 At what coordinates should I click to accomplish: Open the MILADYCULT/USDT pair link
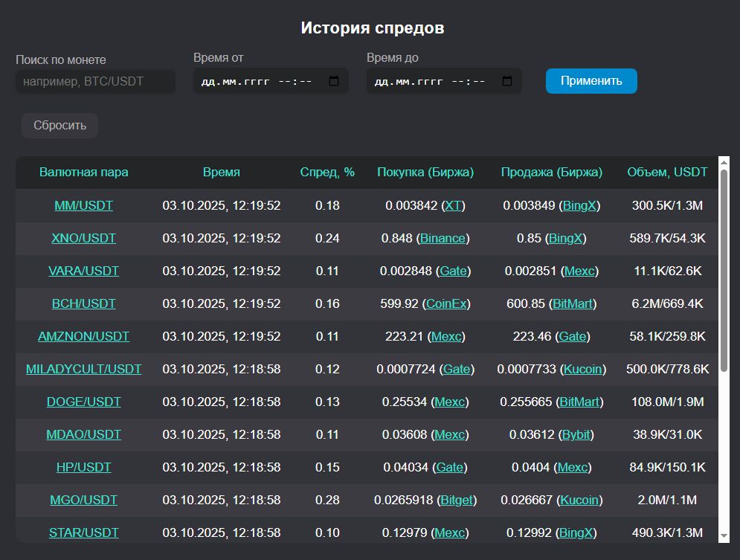click(83, 369)
